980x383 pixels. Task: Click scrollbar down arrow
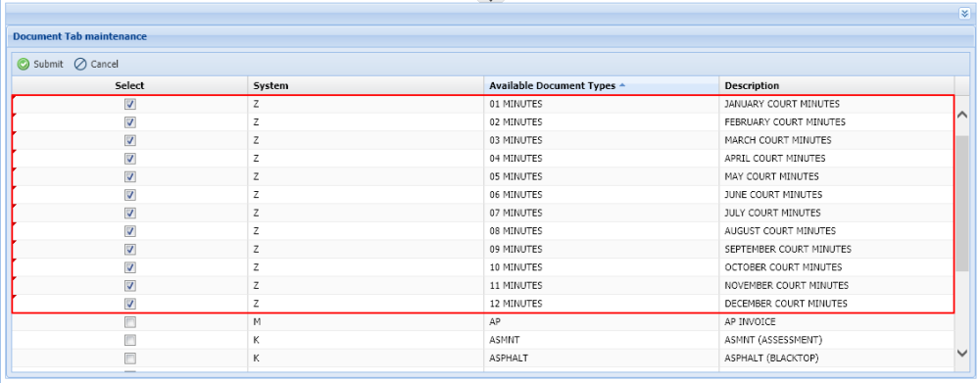point(962,353)
